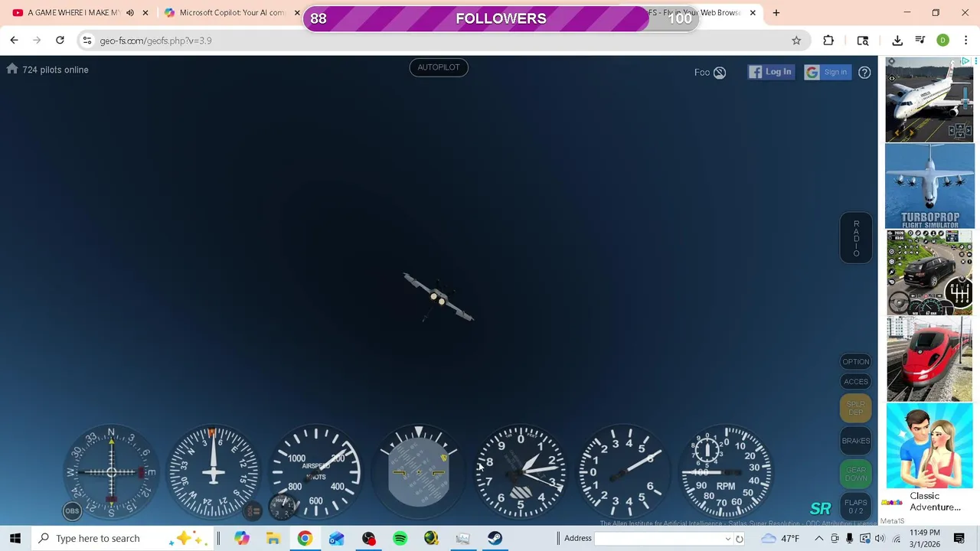Open Copilot from the taskbar
This screenshot has width=980, height=551.
241,538
